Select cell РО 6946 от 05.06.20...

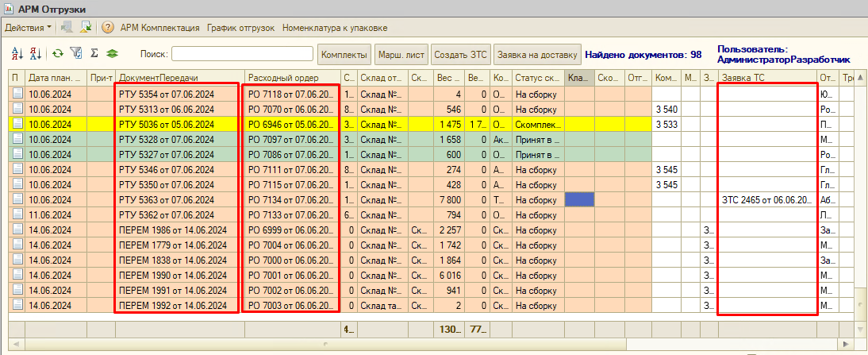pyautogui.click(x=293, y=124)
